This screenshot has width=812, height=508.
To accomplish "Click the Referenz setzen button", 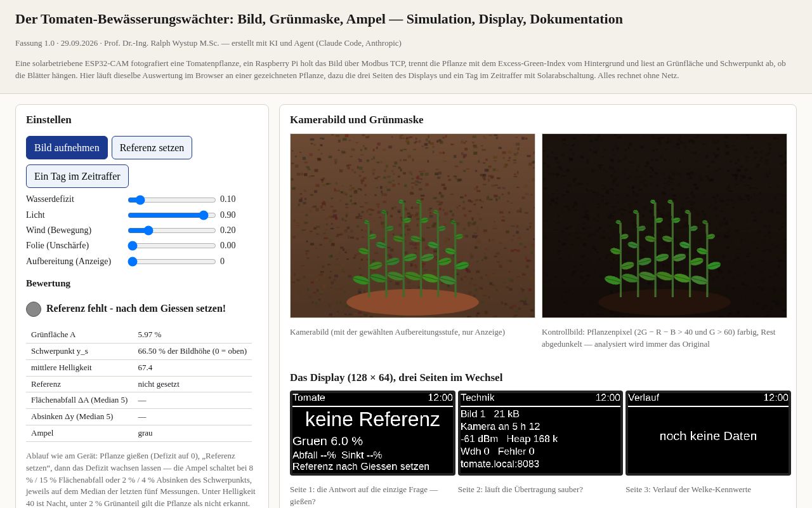I will (x=152, y=147).
